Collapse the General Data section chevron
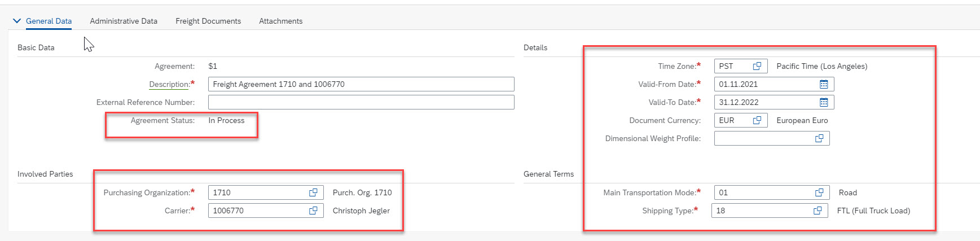The height and width of the screenshot is (241, 980). tap(17, 21)
